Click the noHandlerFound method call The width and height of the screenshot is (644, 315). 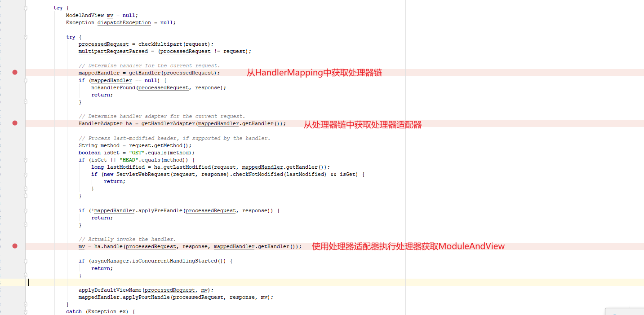114,87
